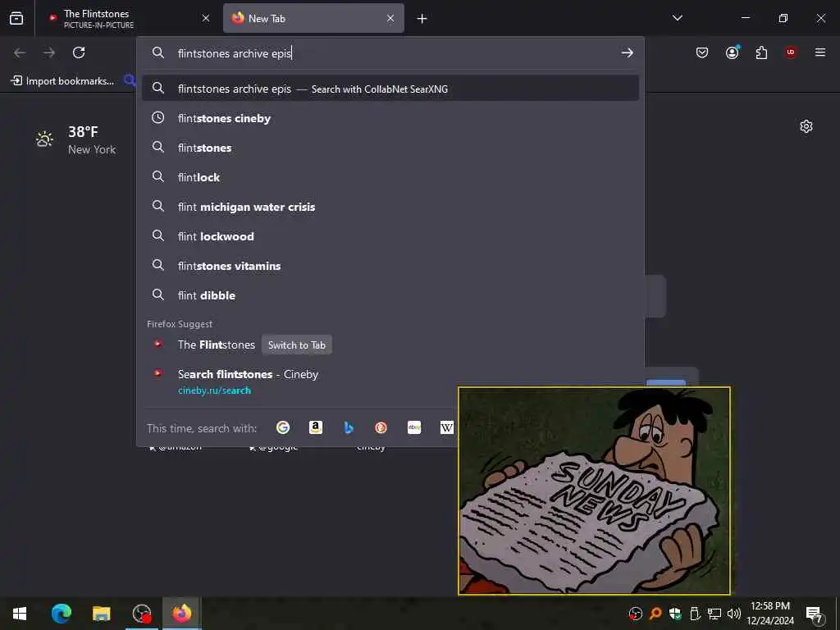Click the 38°F New York weather widget
The height and width of the screenshot is (630, 840).
pos(75,139)
